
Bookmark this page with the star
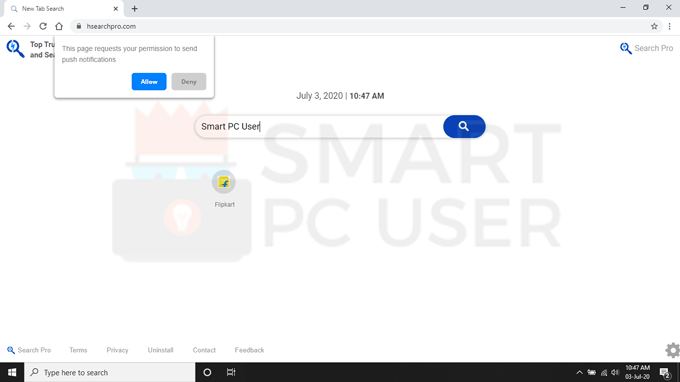pos(654,26)
